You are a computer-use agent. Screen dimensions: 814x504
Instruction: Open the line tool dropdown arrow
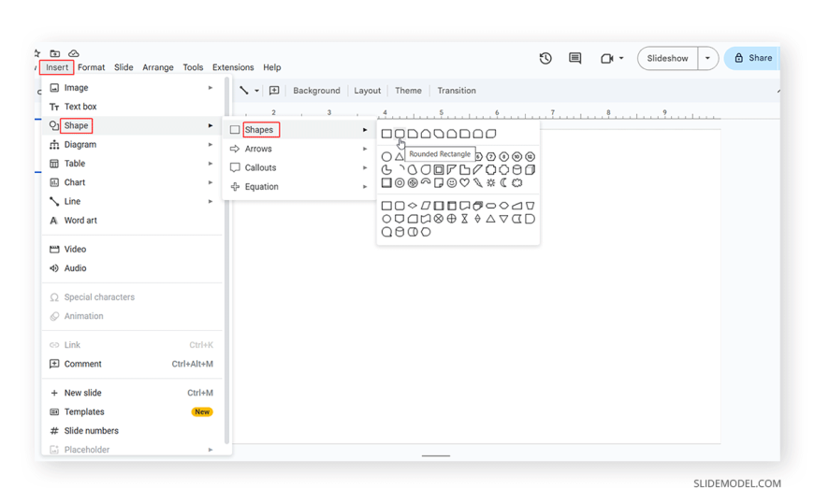(x=256, y=91)
